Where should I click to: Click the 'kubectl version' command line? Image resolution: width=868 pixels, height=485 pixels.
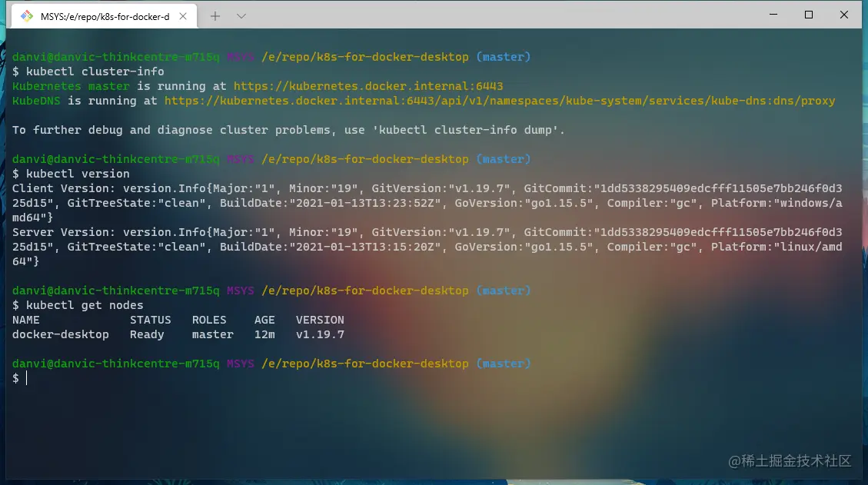click(x=71, y=174)
